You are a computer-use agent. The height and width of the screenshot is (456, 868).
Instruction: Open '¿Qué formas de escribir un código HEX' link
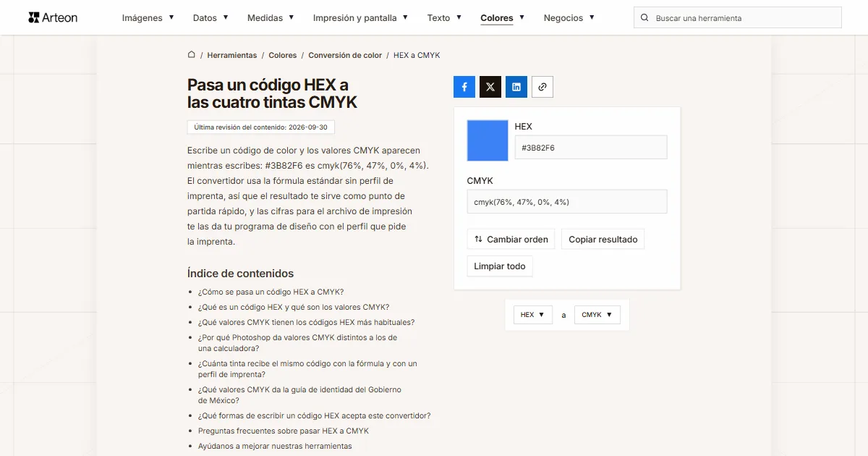(315, 415)
